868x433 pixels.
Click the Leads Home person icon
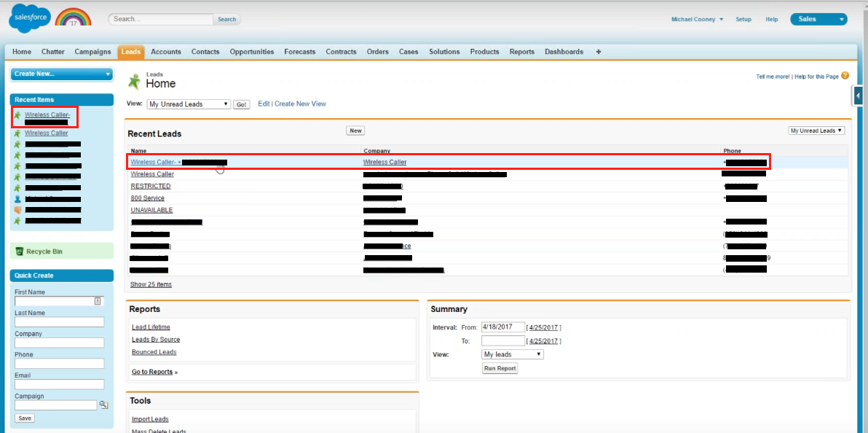(x=135, y=81)
